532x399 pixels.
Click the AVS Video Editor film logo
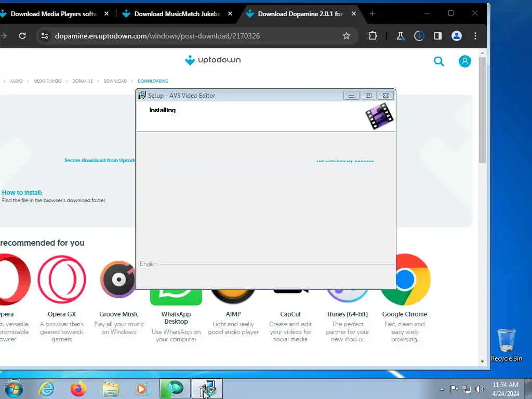click(379, 116)
